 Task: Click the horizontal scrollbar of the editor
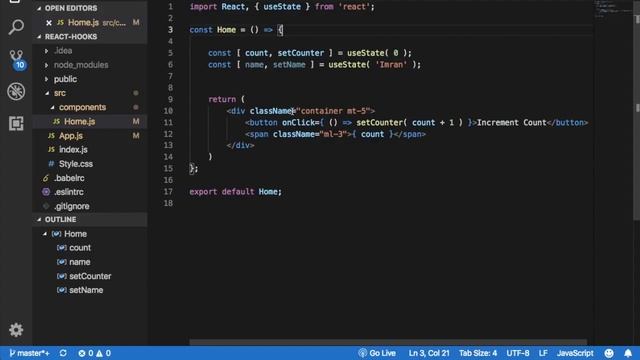click(388, 342)
